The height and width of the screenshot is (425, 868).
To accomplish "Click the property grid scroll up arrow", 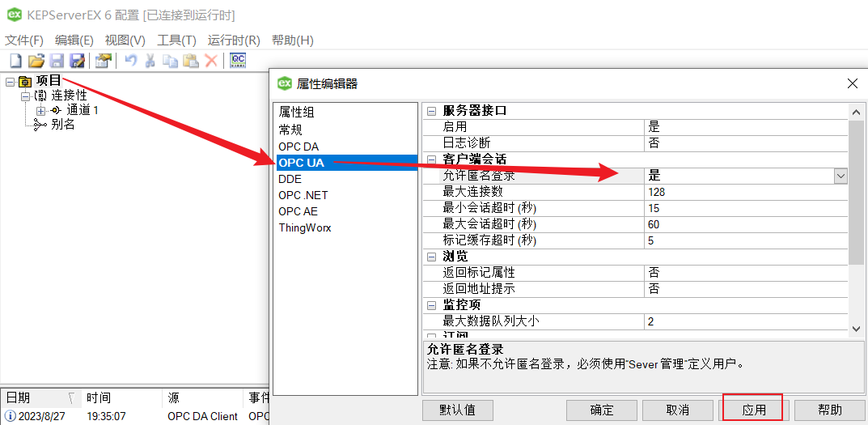I will tap(856, 112).
